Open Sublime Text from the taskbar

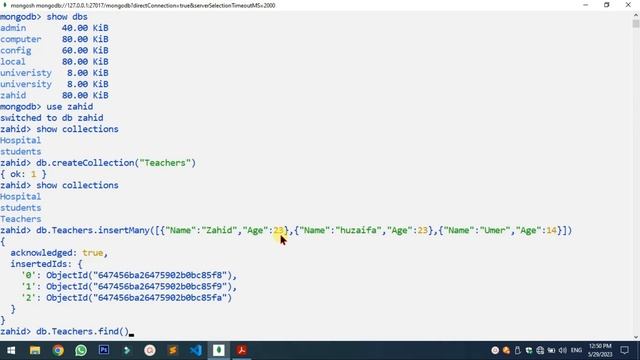point(173,350)
